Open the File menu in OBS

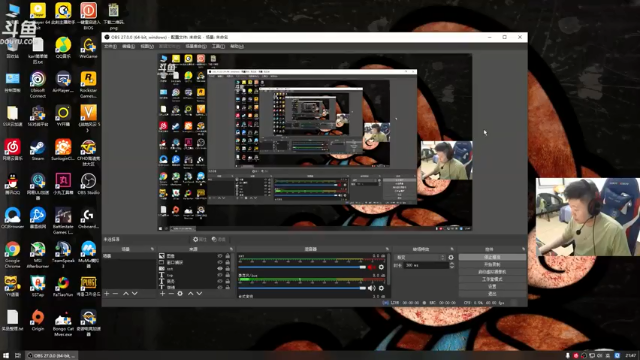click(x=110, y=47)
